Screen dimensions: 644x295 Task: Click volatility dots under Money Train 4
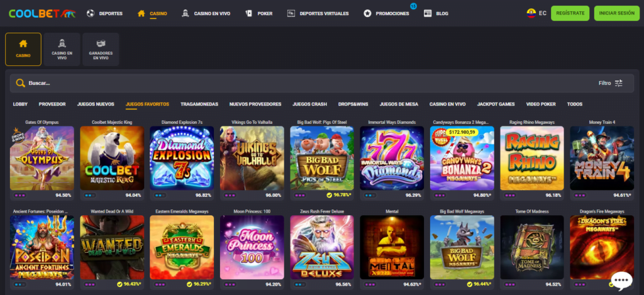click(579, 195)
